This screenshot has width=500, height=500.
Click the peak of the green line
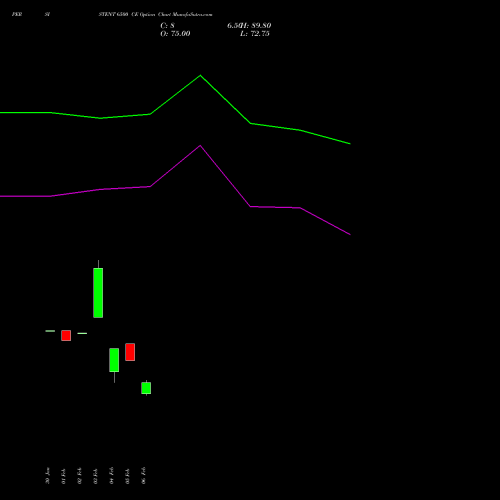pyautogui.click(x=200, y=76)
